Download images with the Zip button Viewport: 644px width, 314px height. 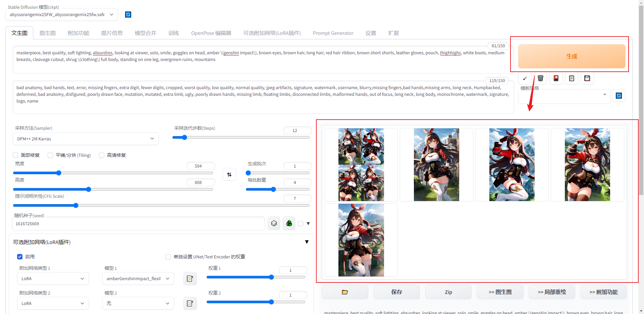click(448, 292)
